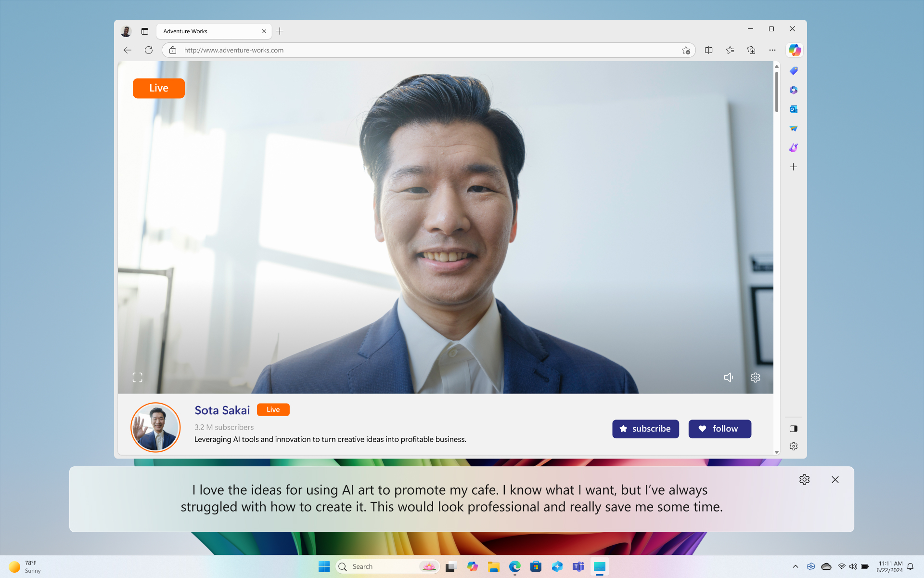Click the Copilot sidebar icon
The image size is (924, 578).
click(794, 50)
